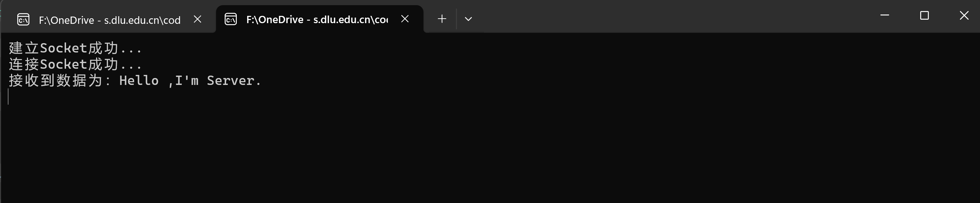Screen dimensions: 980x203
Task: Click the console icon on the first tab
Action: pyautogui.click(x=23, y=19)
